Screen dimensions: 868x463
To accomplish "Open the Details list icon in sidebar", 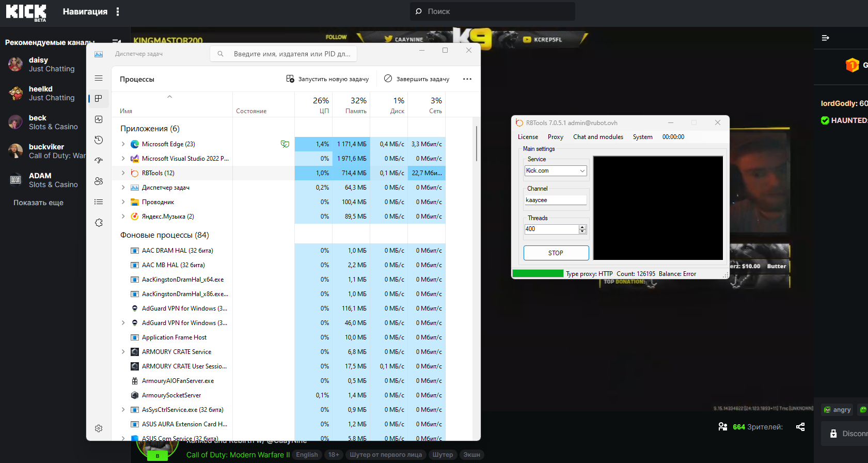I will 99,202.
